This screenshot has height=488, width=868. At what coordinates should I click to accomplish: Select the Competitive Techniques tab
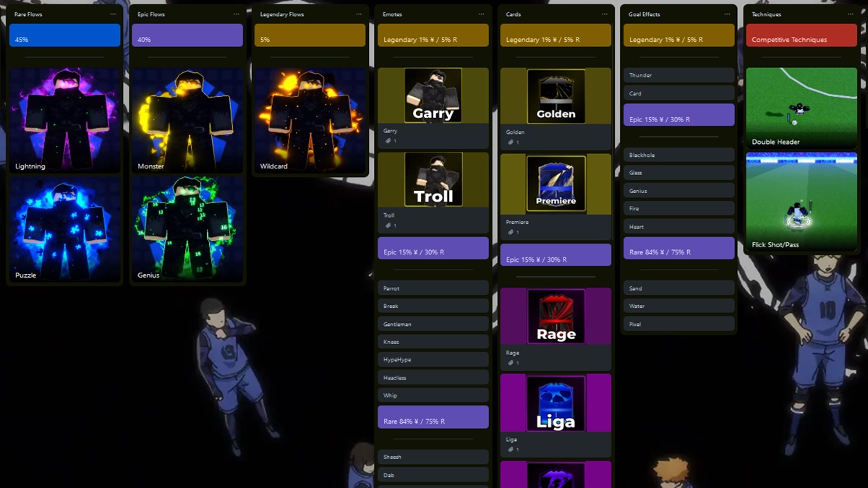(801, 38)
